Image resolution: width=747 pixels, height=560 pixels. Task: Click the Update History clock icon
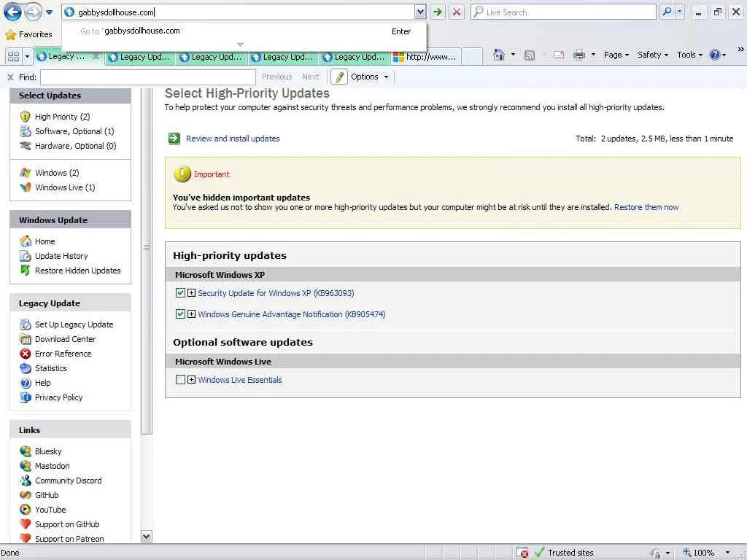(26, 256)
